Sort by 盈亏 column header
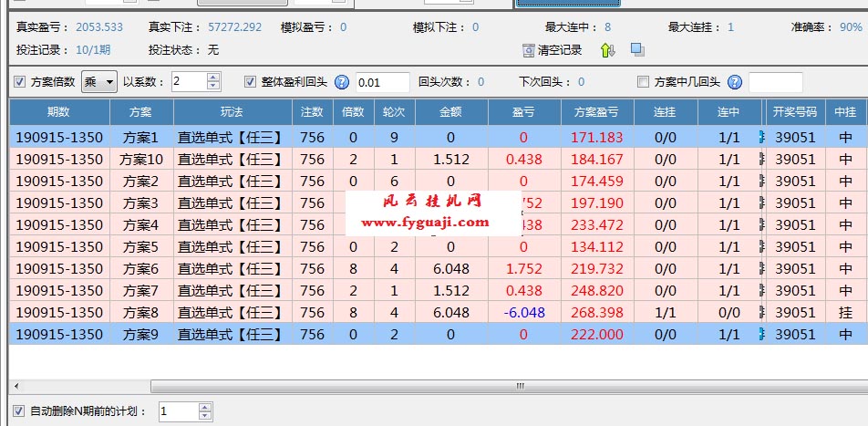Screen dimensions: 868x426 point(523,112)
